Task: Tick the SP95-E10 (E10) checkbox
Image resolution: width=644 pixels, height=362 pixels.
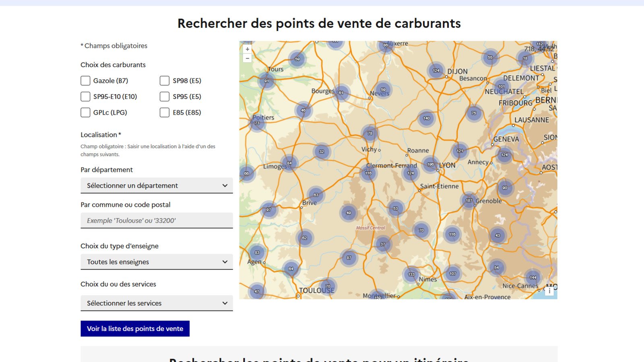Action: [85, 97]
